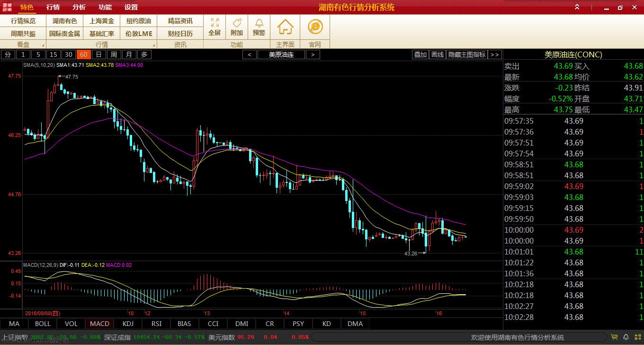Select the 周 weekly timeframe
Image resolution: width=644 pixels, height=345 pixels.
[114, 54]
